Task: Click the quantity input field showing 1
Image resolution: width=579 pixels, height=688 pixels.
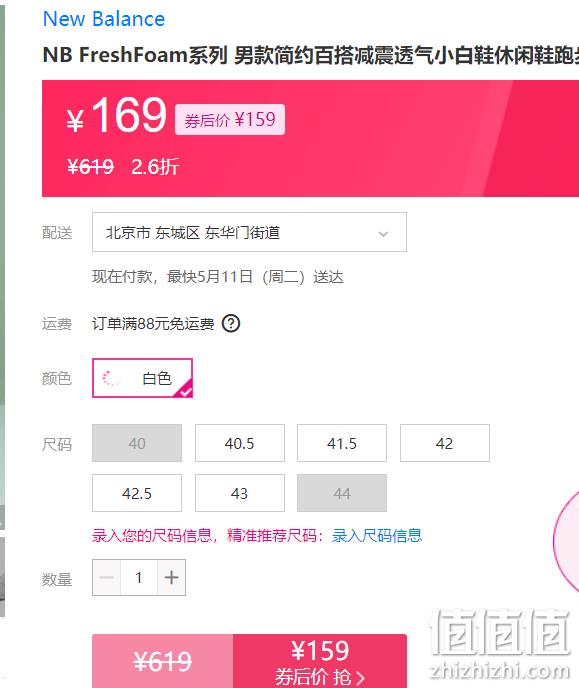Action: 139,577
